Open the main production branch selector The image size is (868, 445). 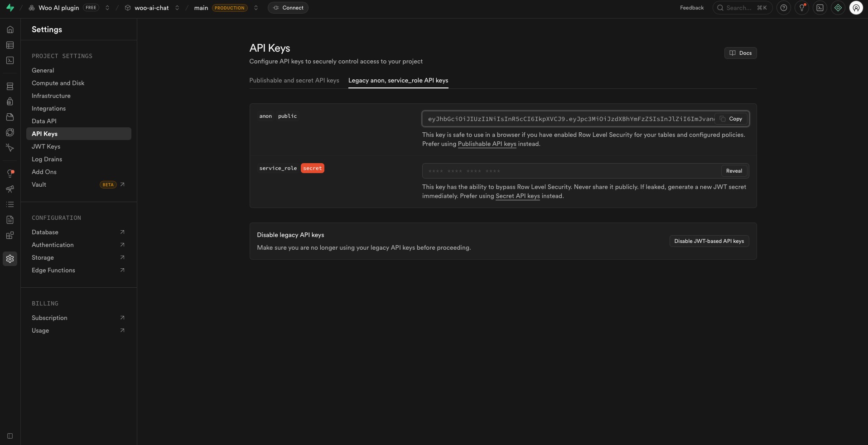[x=255, y=8]
